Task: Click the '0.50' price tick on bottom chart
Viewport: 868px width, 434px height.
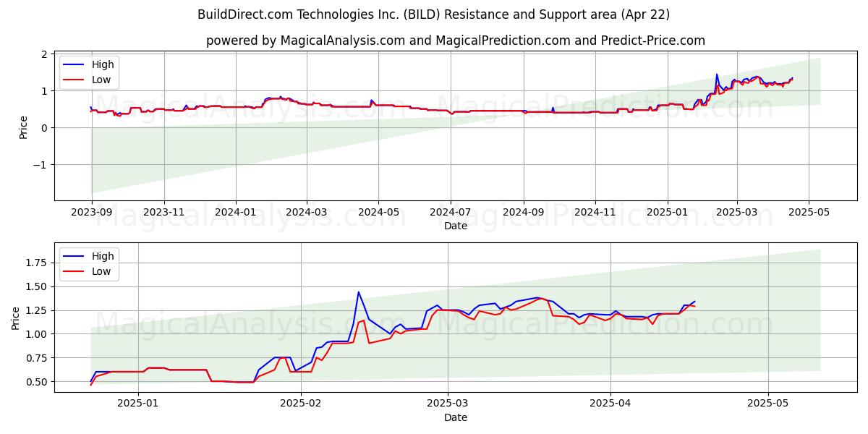Action: 36,382
